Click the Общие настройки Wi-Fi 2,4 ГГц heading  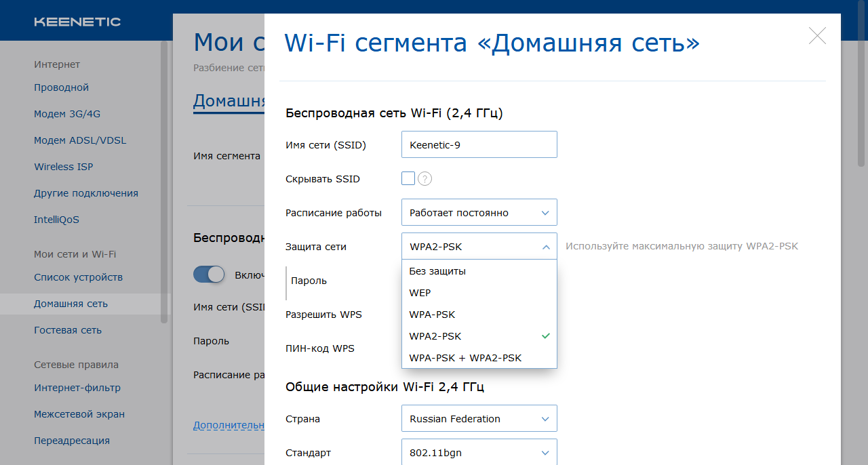coord(384,387)
